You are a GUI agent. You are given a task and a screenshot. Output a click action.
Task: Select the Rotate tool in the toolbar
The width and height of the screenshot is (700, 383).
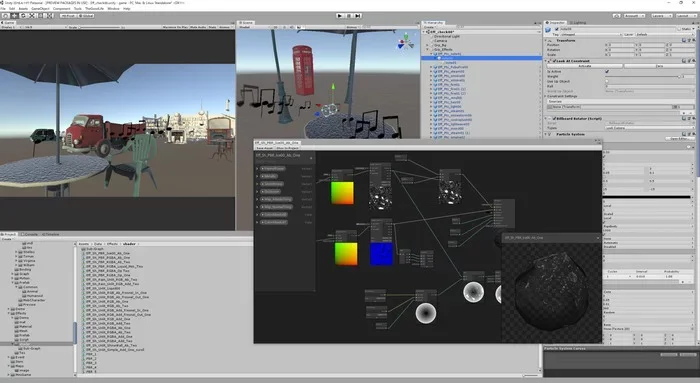[x=23, y=16]
